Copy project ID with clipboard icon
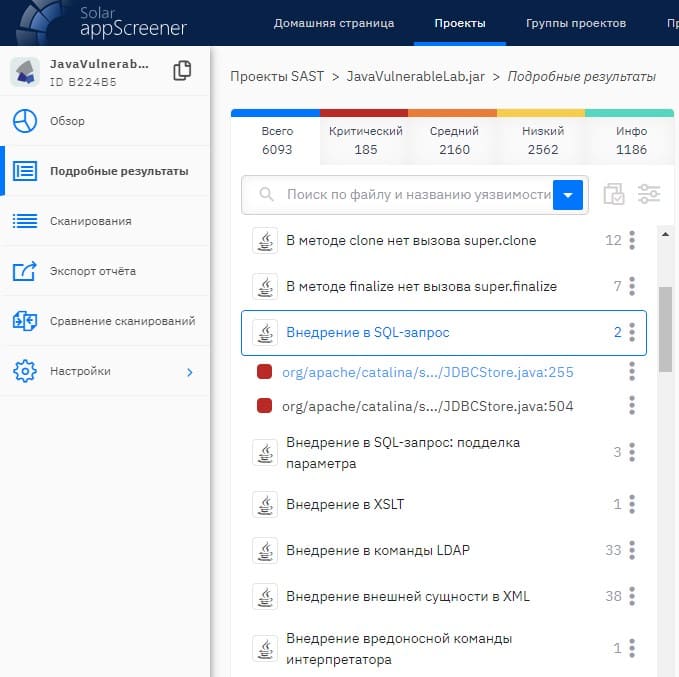 182,71
